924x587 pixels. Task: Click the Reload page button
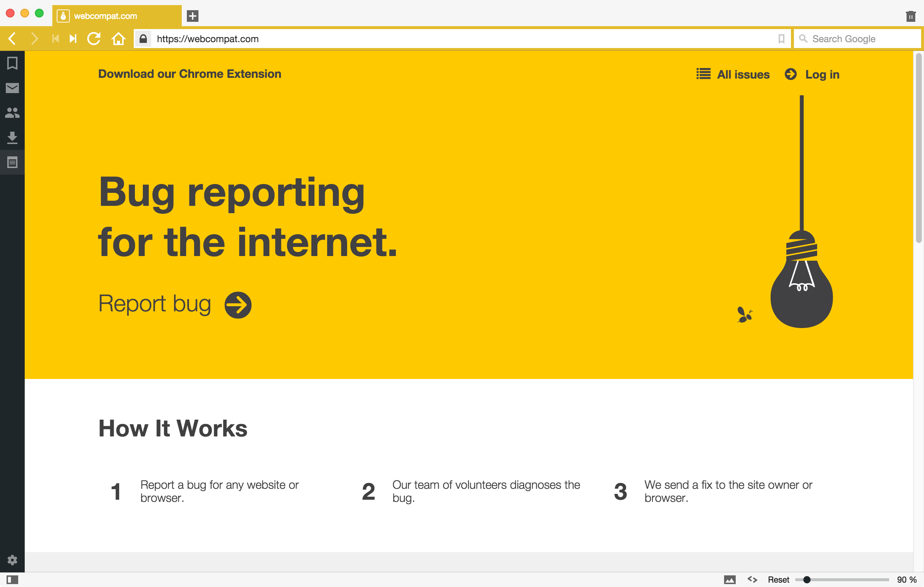94,39
